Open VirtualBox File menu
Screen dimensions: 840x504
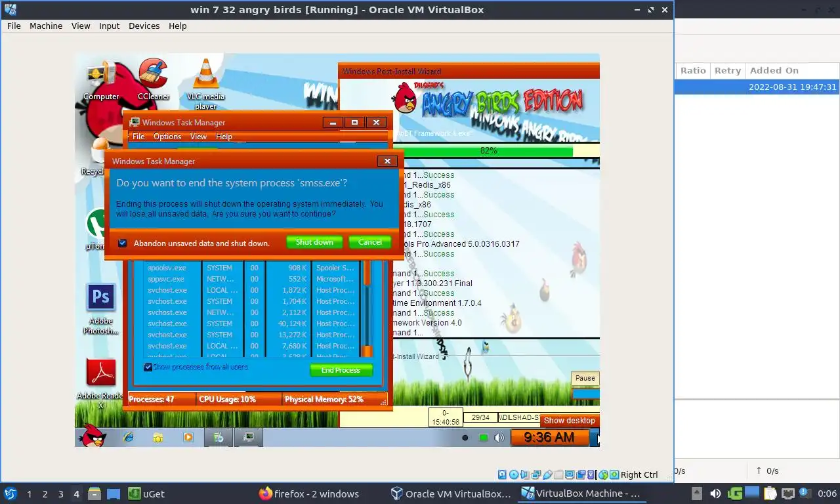coord(14,26)
